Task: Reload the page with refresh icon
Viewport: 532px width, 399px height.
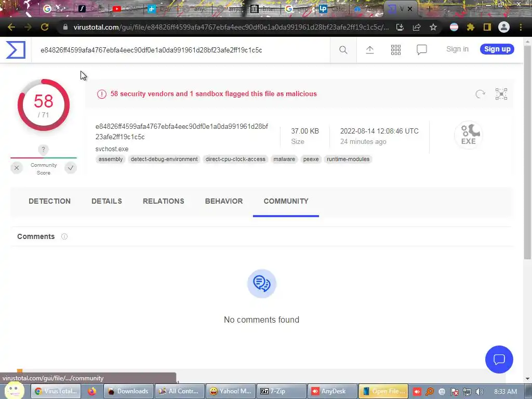Action: 45,27
